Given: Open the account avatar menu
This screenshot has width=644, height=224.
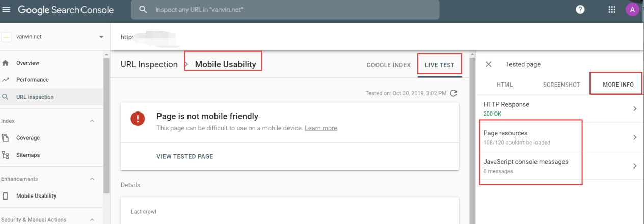Looking at the screenshot, I should tap(632, 10).
